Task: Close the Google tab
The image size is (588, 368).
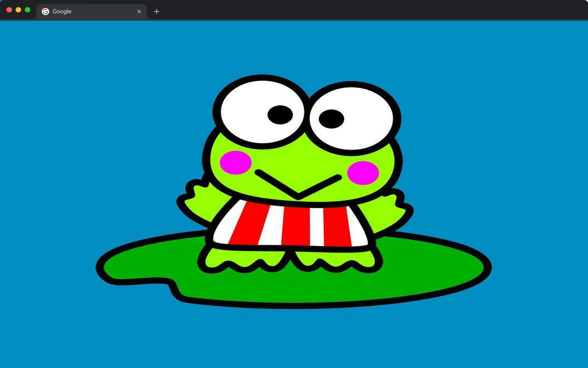Action: (139, 11)
